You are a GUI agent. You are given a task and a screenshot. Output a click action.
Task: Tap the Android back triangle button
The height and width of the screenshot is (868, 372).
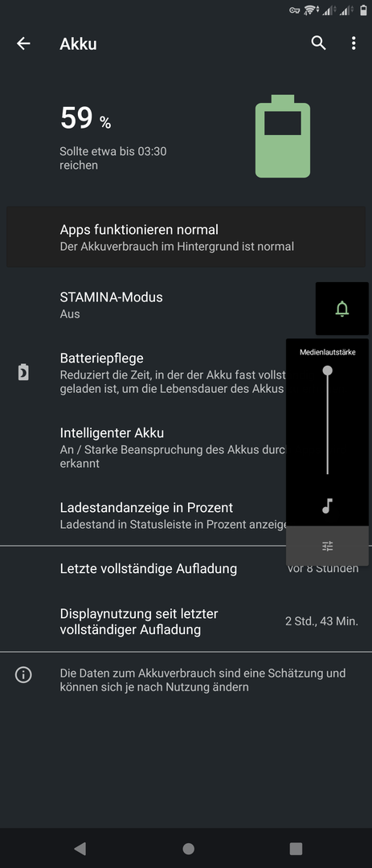tap(80, 848)
